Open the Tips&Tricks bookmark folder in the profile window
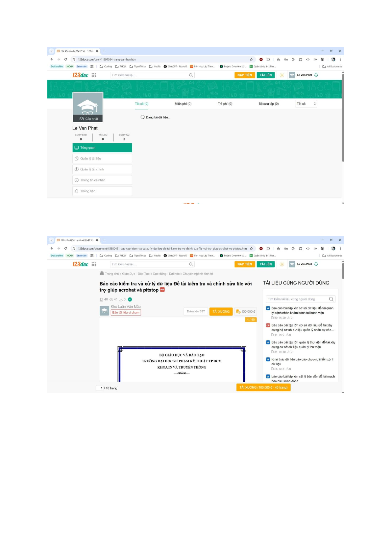The height and width of the screenshot is (554, 392). 138,66
